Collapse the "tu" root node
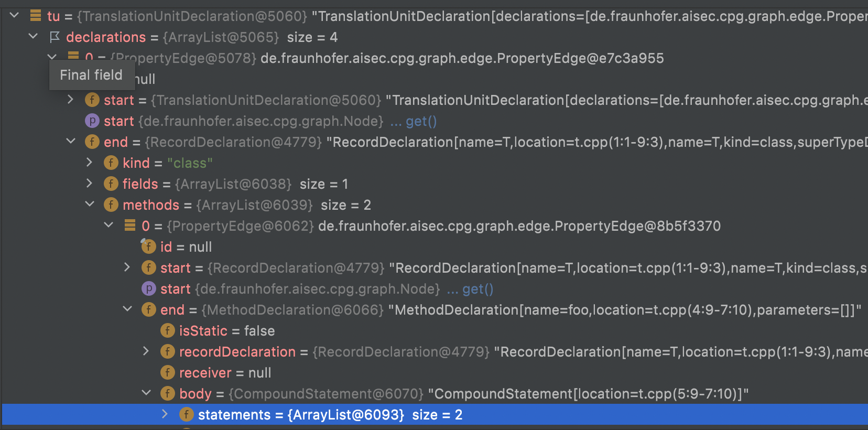 [14, 15]
